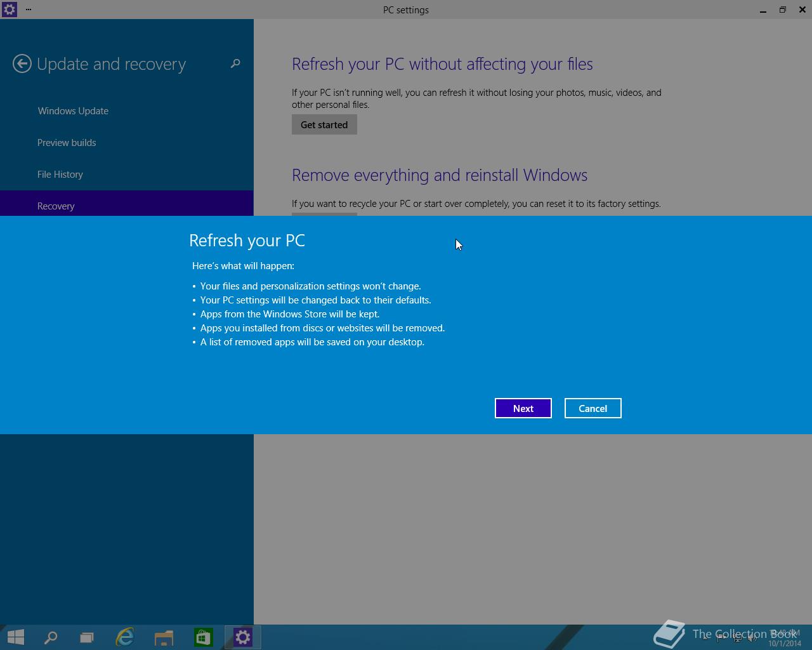Open the Preview builds section
Screen dimensions: 812x650
tap(67, 142)
